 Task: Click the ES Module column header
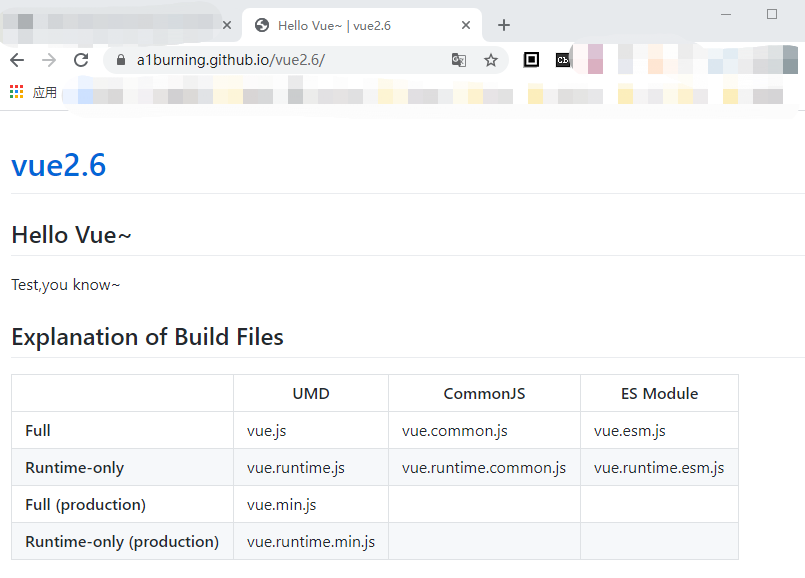660,394
